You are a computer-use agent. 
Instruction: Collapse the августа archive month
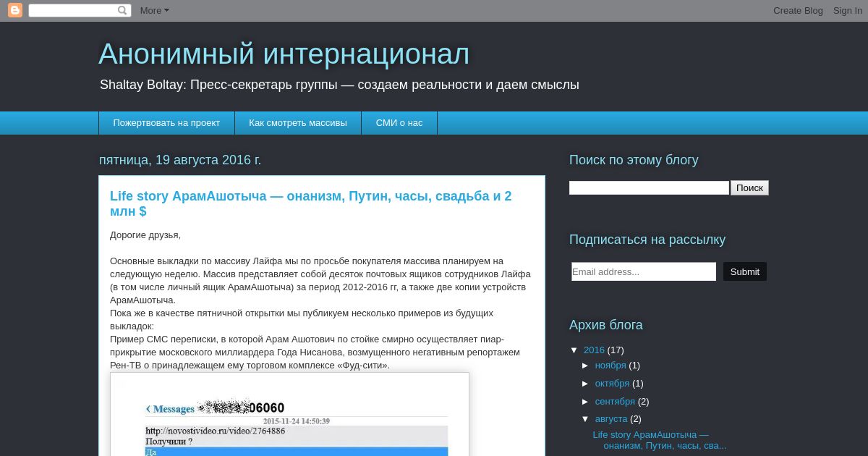click(586, 419)
